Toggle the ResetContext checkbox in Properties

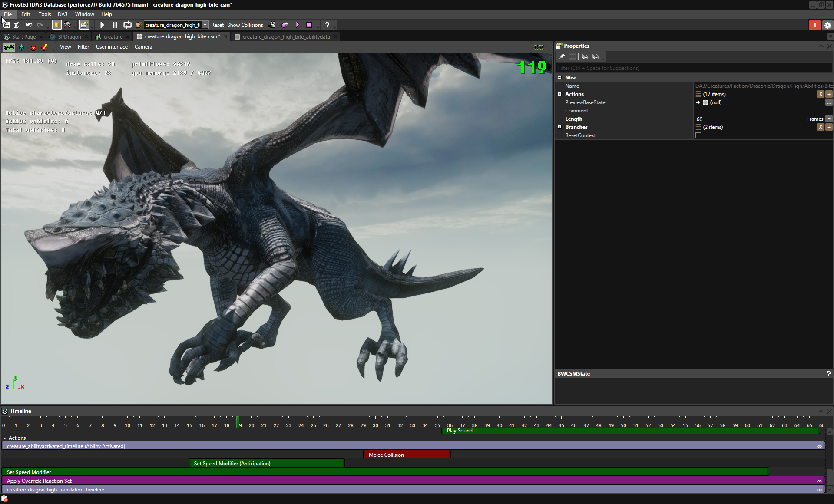[x=699, y=135]
